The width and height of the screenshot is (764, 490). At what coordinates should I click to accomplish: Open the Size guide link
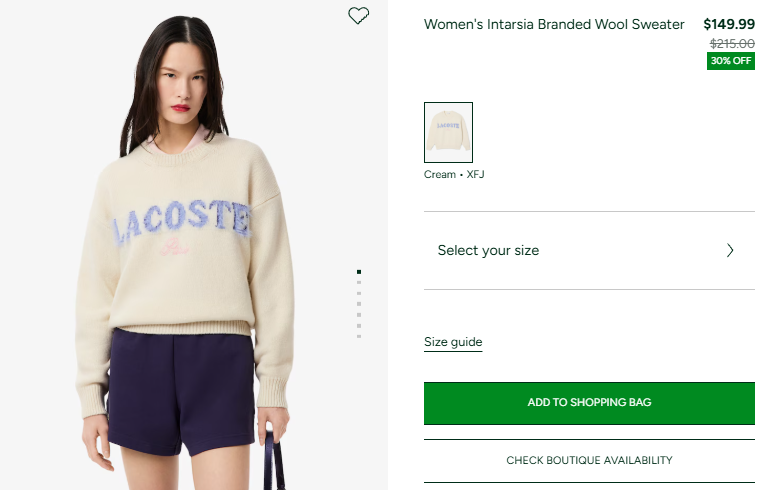coord(453,342)
